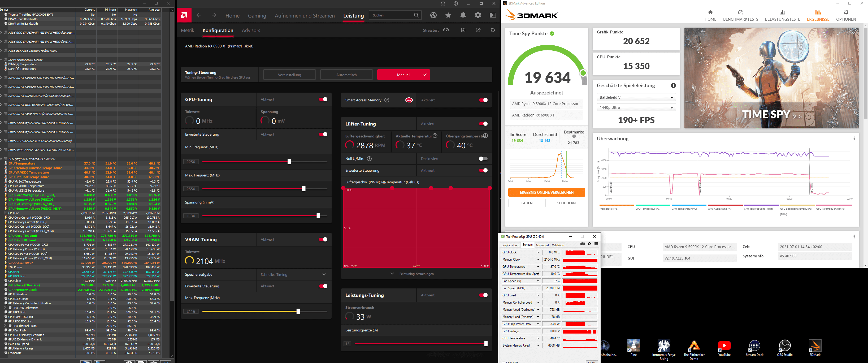Screen dimensions: 868x363
Task: Click the Leistungsgrenze slider handle
Action: [x=485, y=344]
